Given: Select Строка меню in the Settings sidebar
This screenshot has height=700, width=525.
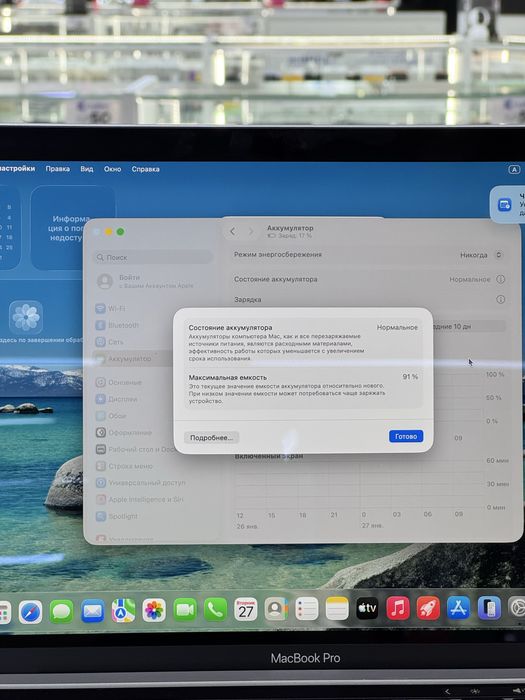Looking at the screenshot, I should tap(124, 466).
